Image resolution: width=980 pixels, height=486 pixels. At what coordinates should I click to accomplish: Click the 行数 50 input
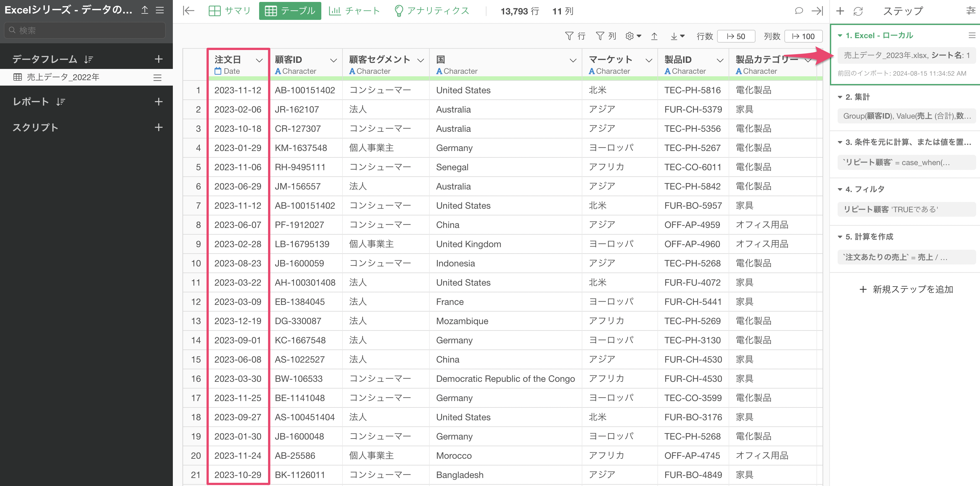click(736, 36)
